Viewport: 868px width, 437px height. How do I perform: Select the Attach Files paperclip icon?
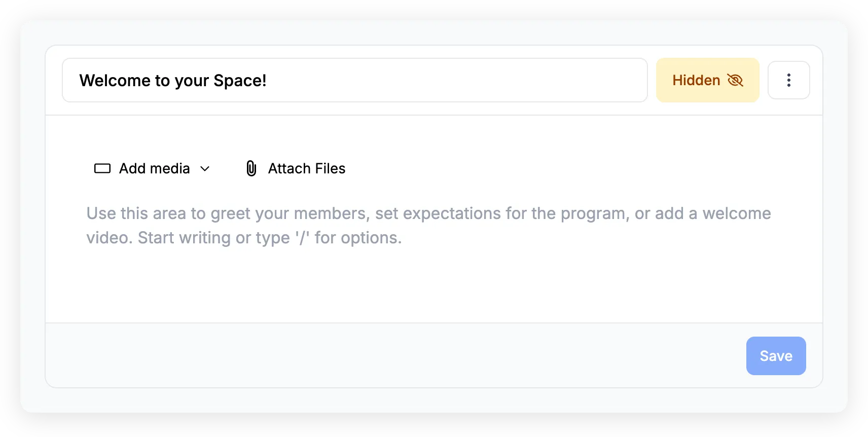[x=251, y=168]
